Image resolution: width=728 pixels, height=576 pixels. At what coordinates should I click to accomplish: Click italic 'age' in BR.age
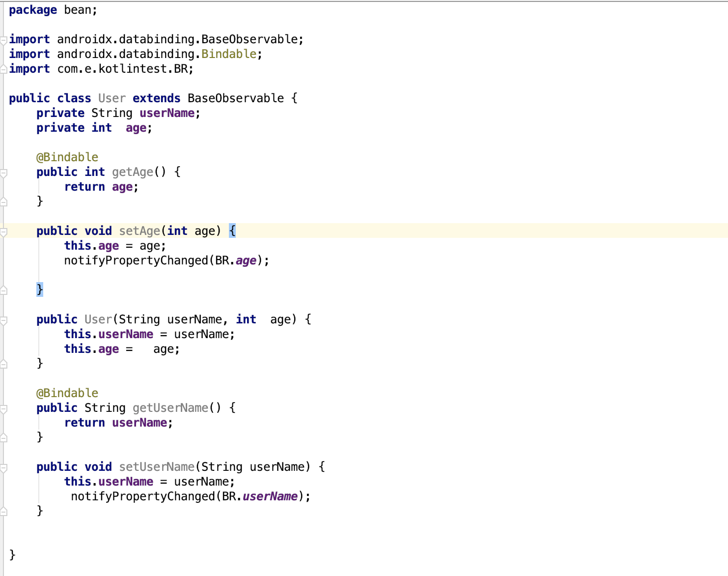tap(246, 260)
